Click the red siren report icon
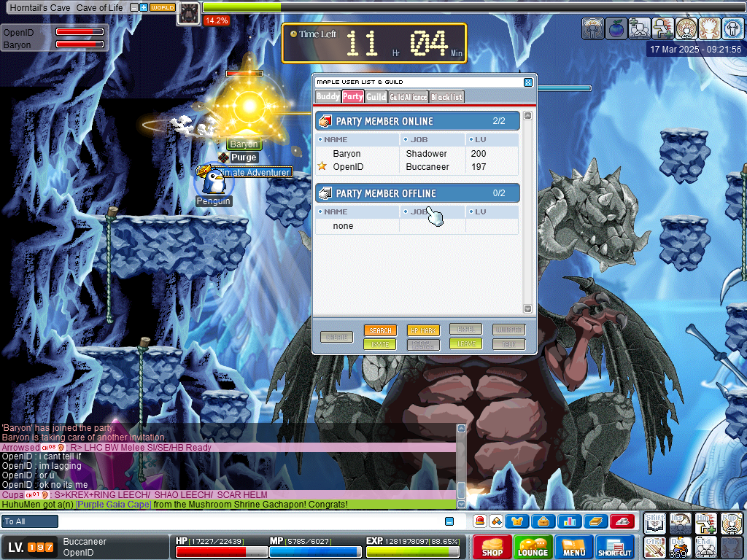 click(480, 521)
